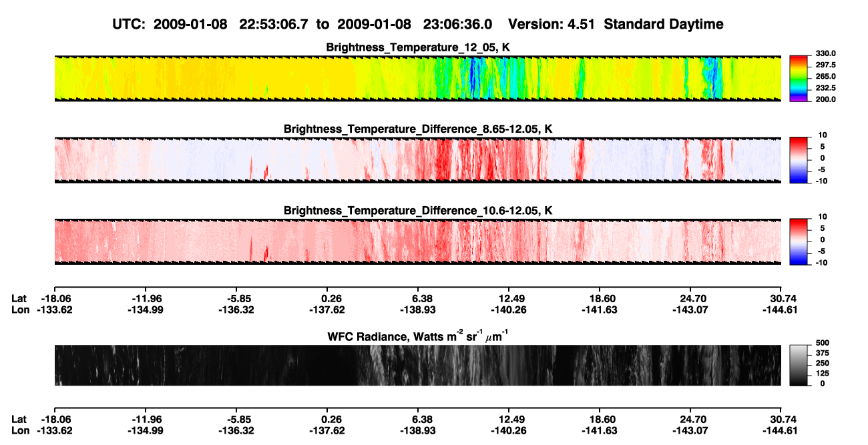Click latitude 6.38 on the axis below WFC Radiance
The width and height of the screenshot is (868, 445).
420,420
